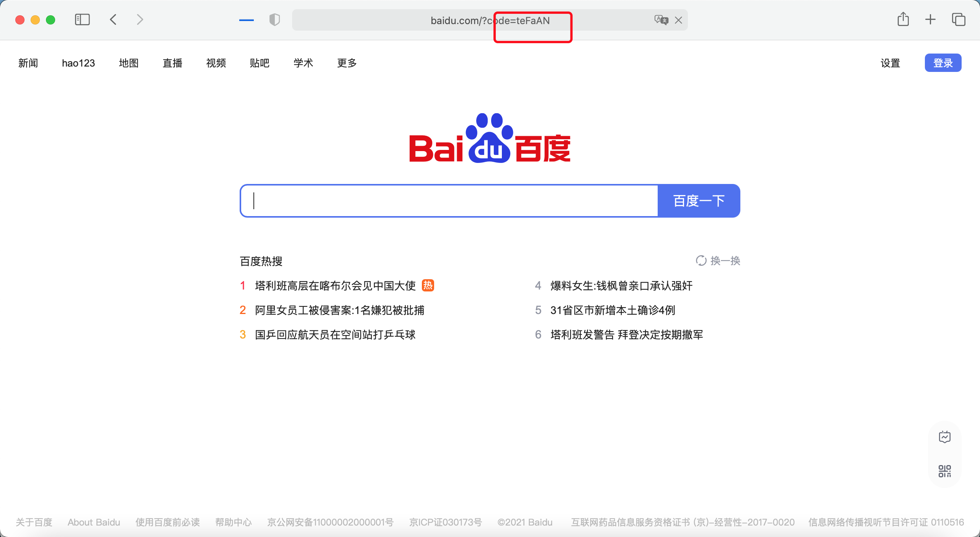Open the 新闻 navigation link
Image resolution: width=980 pixels, height=537 pixels.
(28, 63)
